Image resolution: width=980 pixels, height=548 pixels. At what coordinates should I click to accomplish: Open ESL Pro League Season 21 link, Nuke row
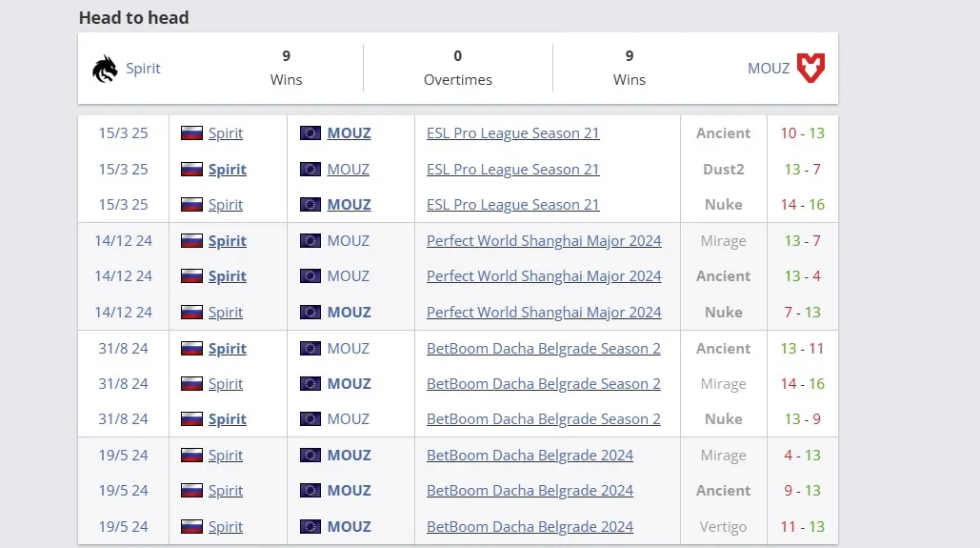tap(512, 205)
